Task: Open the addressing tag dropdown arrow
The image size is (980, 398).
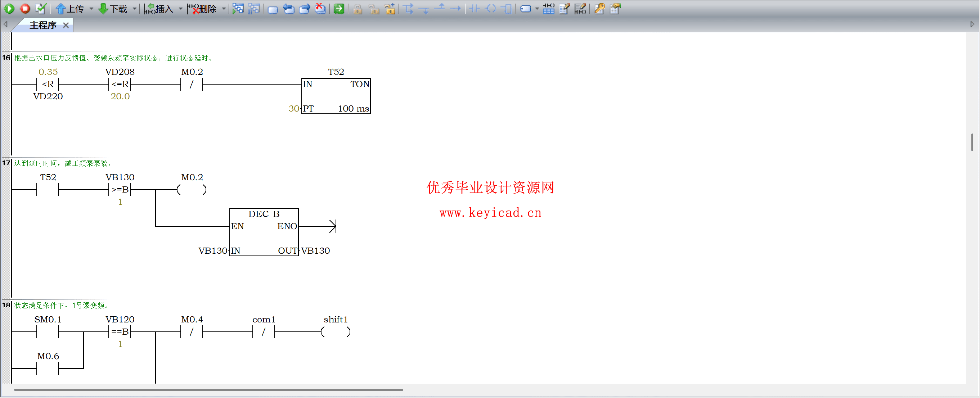Action: 537,8
